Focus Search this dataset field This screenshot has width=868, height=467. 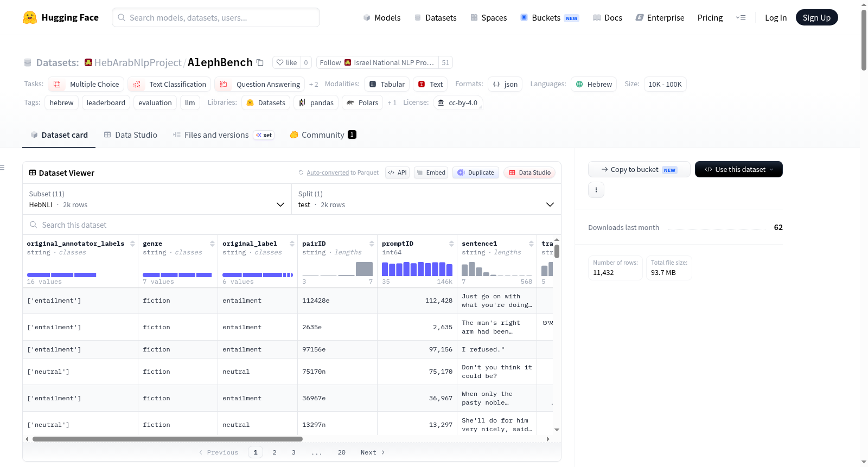292,225
